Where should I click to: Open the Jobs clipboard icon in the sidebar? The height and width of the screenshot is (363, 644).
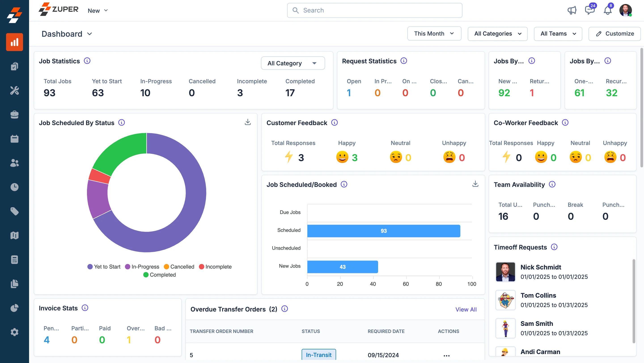coord(14,66)
